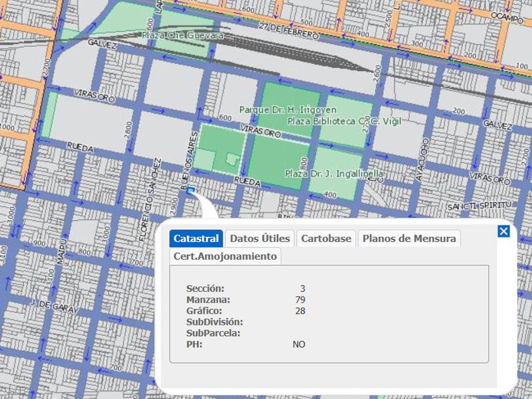Click the selected blue parcel marker on map
This screenshot has height=399, width=532.
pyautogui.click(x=191, y=190)
